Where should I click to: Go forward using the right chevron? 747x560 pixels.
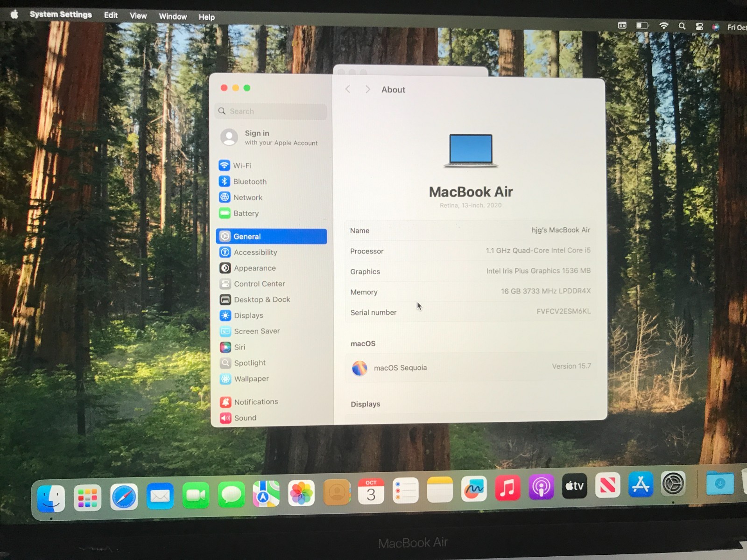tap(368, 89)
